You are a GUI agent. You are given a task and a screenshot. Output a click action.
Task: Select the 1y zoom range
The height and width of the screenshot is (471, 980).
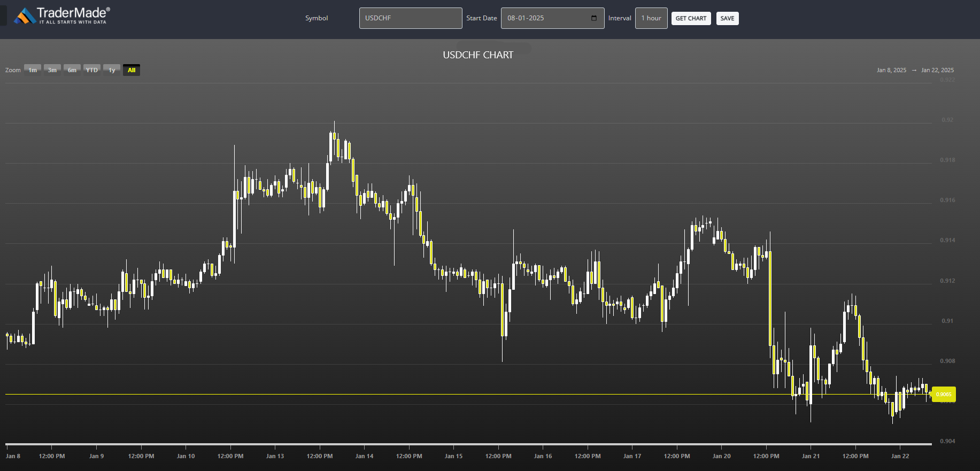[x=112, y=70]
